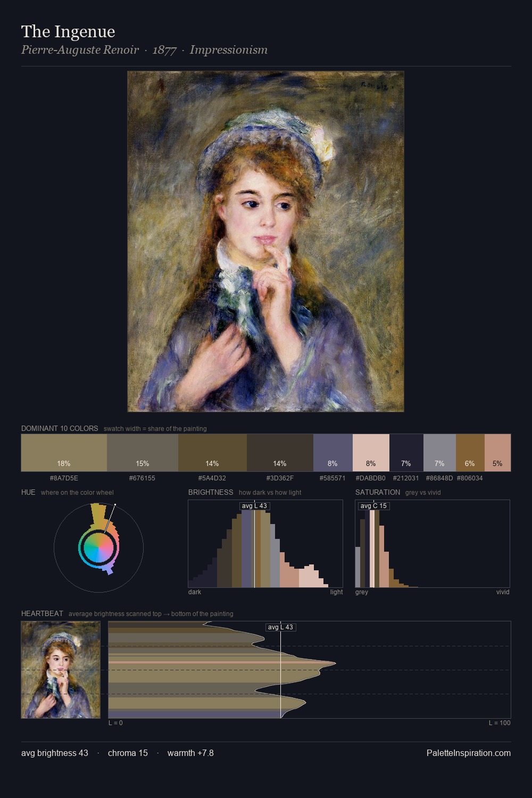Image resolution: width=532 pixels, height=798 pixels.
Task: Click the HUE section heading
Action: tap(28, 492)
